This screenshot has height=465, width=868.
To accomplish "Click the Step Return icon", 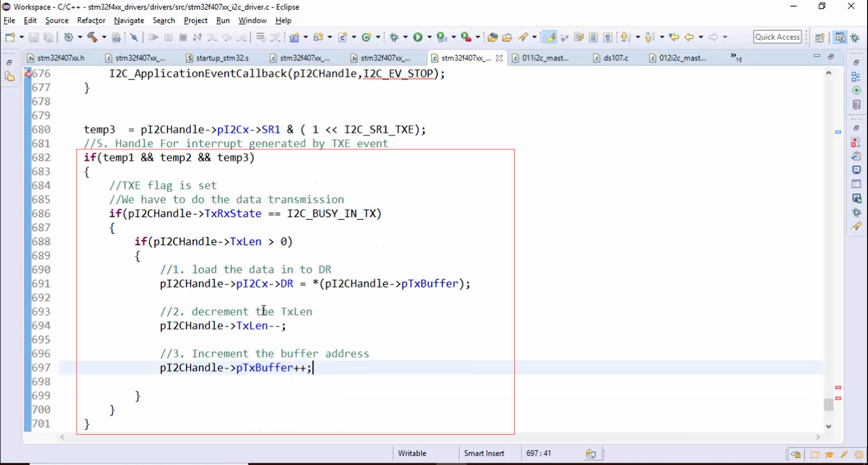I will 242,37.
